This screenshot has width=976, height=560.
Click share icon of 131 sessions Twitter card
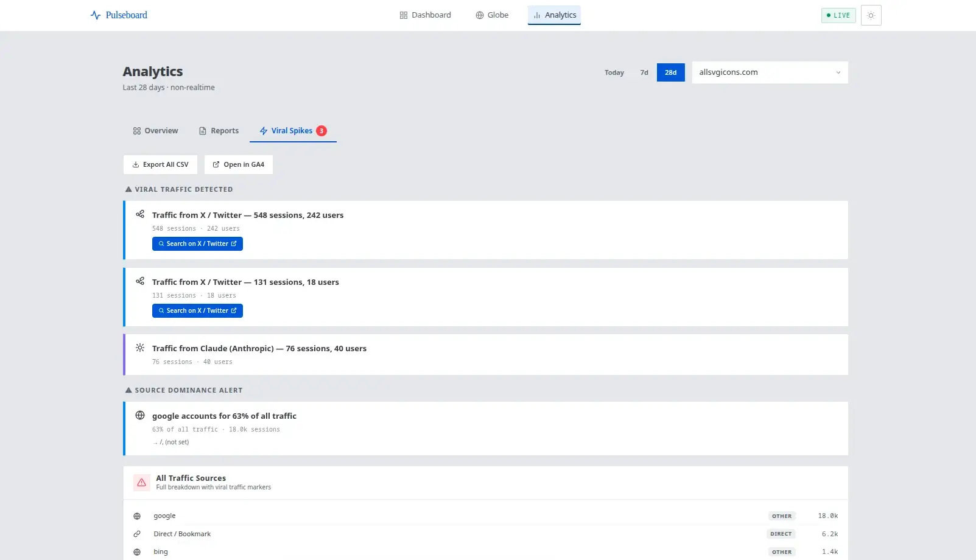point(140,281)
